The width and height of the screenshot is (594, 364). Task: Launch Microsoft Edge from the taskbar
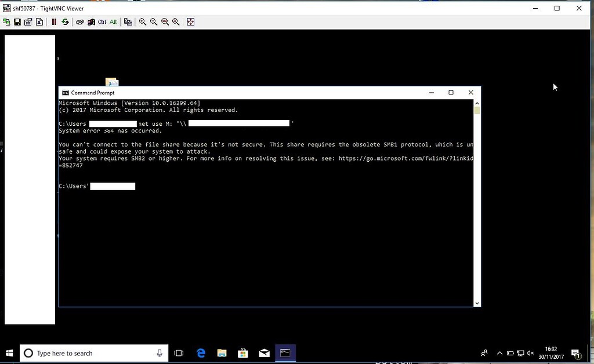[200, 352]
